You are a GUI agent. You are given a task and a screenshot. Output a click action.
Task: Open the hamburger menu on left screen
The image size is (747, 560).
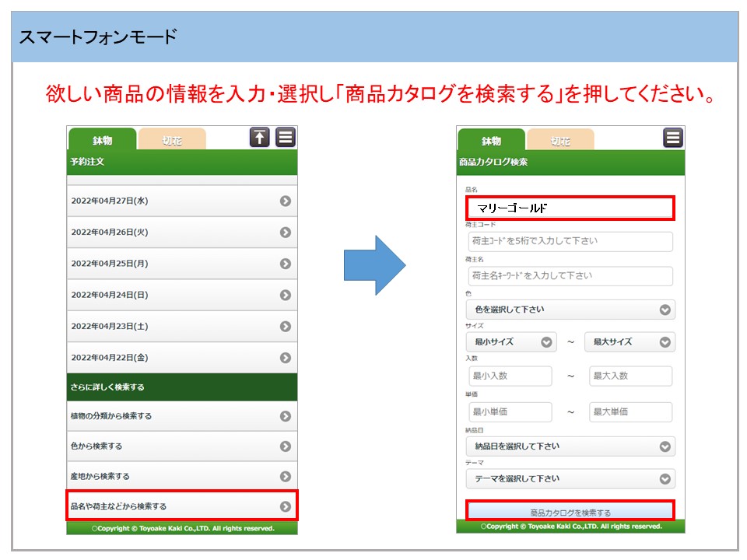pyautogui.click(x=286, y=138)
